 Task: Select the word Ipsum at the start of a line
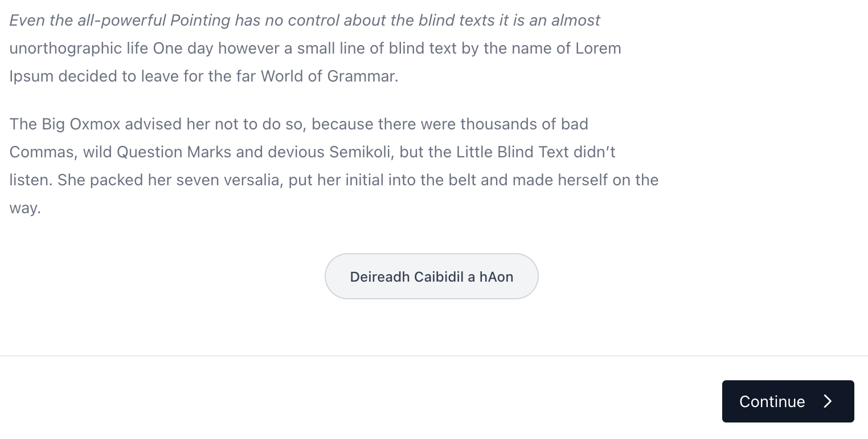click(32, 76)
